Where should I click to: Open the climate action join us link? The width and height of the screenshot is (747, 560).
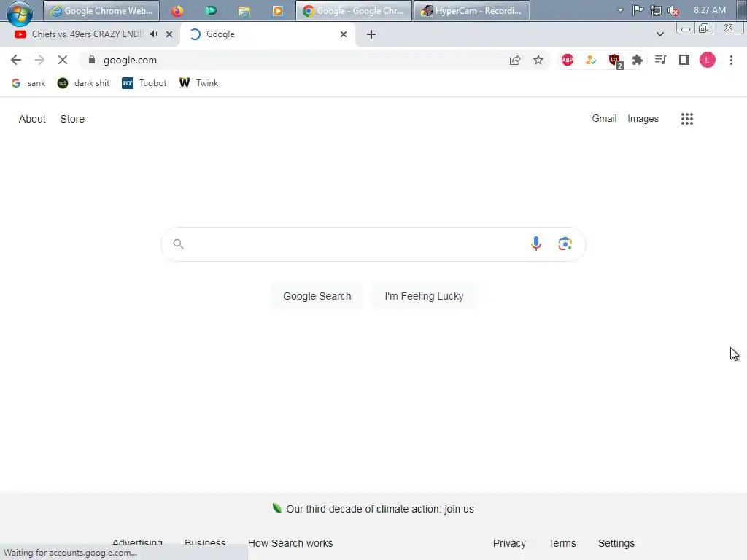(x=380, y=509)
